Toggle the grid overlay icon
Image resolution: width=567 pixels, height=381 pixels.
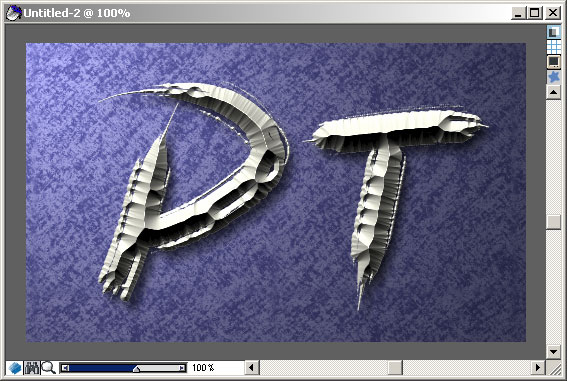(553, 46)
